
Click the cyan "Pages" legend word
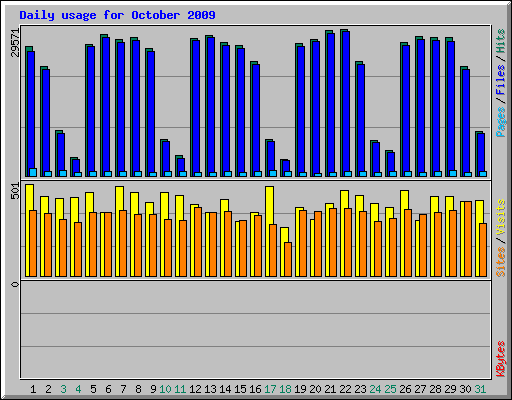(x=500, y=122)
